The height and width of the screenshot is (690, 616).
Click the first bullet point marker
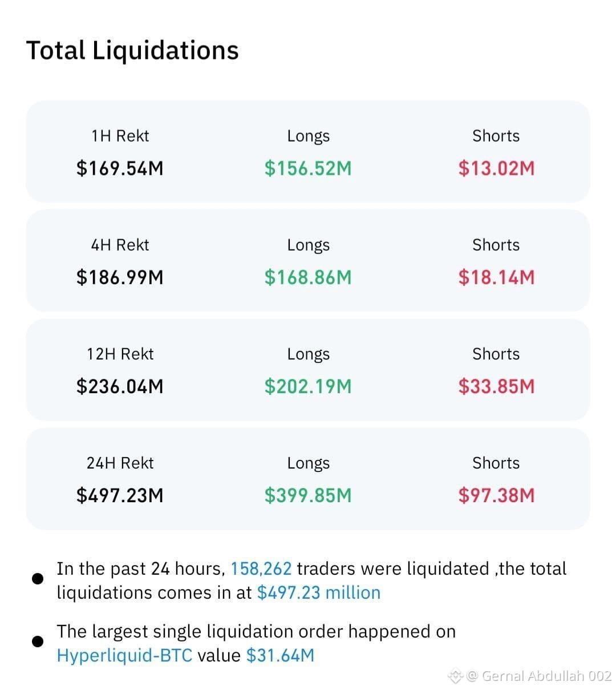(x=38, y=579)
